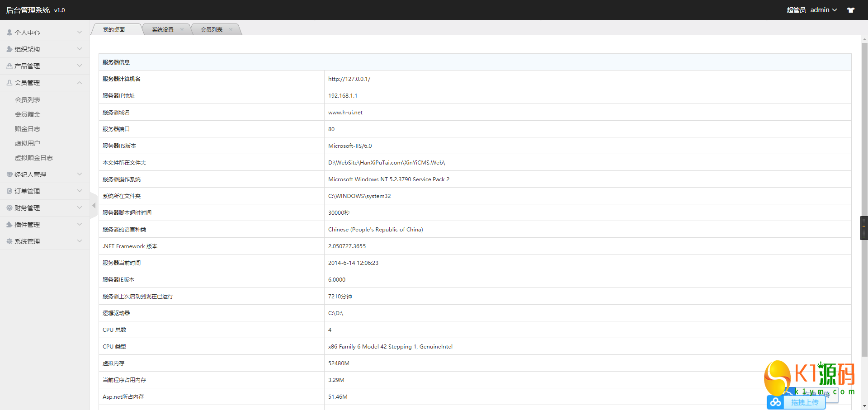Open 虚拟赠金日志 in the sidebar
The height and width of the screenshot is (410, 868).
34,158
